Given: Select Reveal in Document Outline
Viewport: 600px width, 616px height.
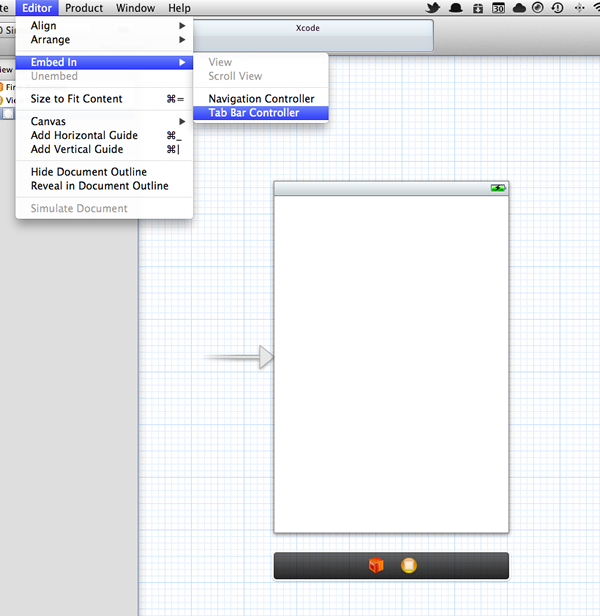Looking at the screenshot, I should pyautogui.click(x=104, y=186).
